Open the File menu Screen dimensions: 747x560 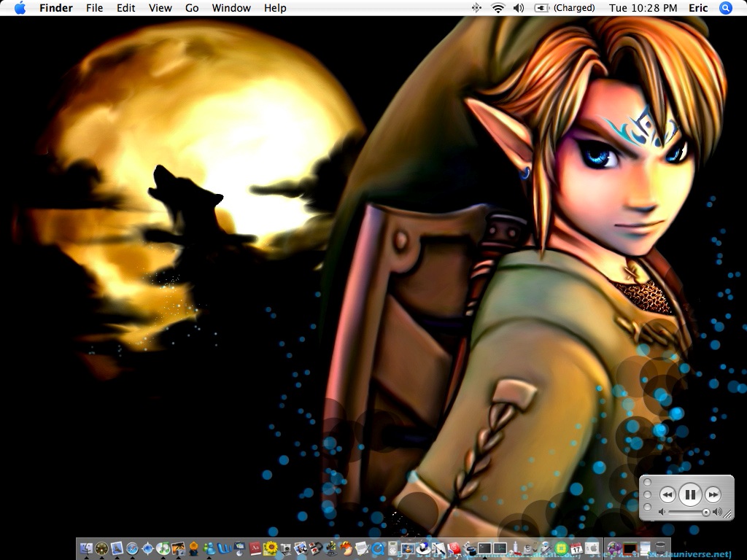94,8
